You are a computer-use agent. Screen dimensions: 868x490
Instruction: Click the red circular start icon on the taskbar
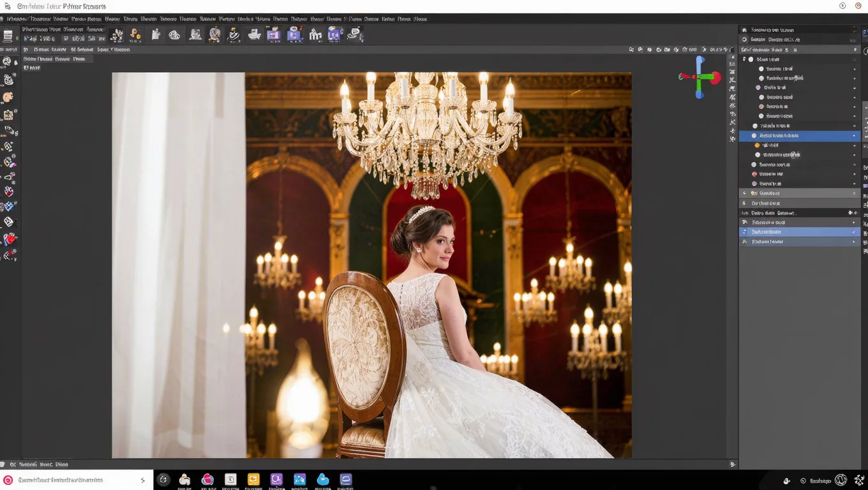point(8,480)
